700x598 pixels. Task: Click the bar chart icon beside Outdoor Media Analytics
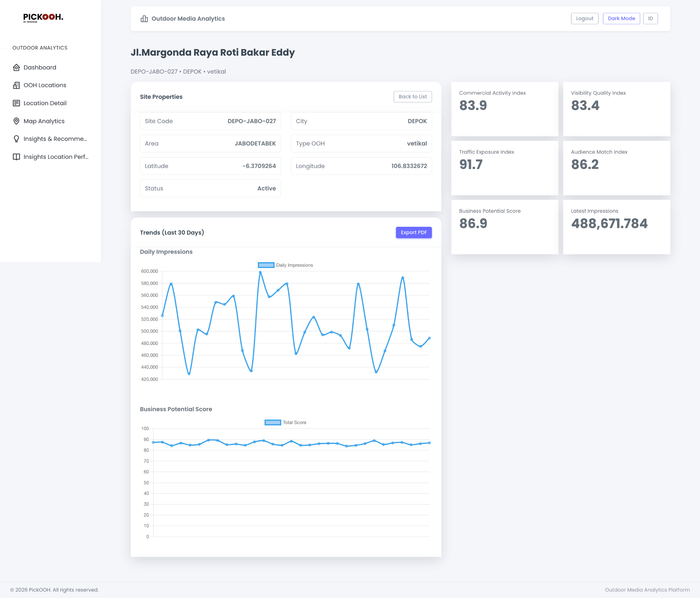(144, 18)
